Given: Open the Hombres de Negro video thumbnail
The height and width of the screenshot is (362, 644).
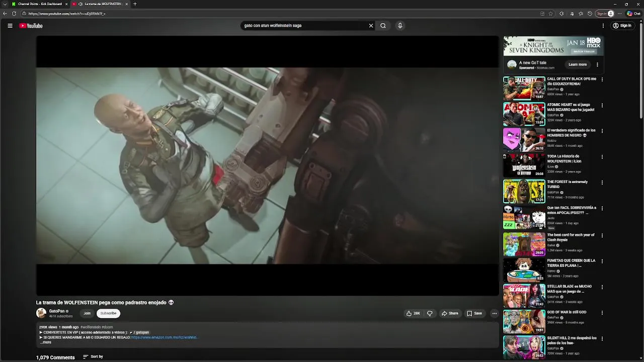Looking at the screenshot, I should (524, 140).
